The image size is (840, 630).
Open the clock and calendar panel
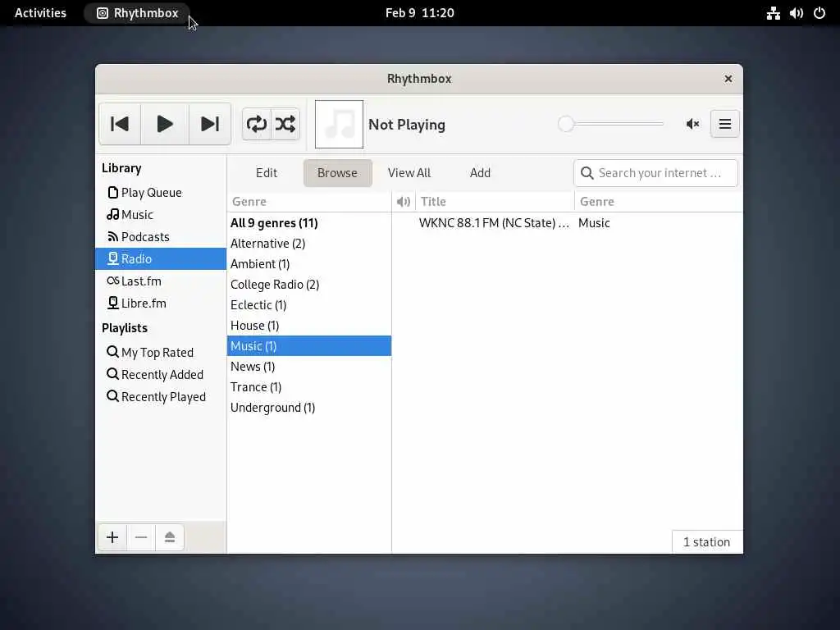[419, 13]
